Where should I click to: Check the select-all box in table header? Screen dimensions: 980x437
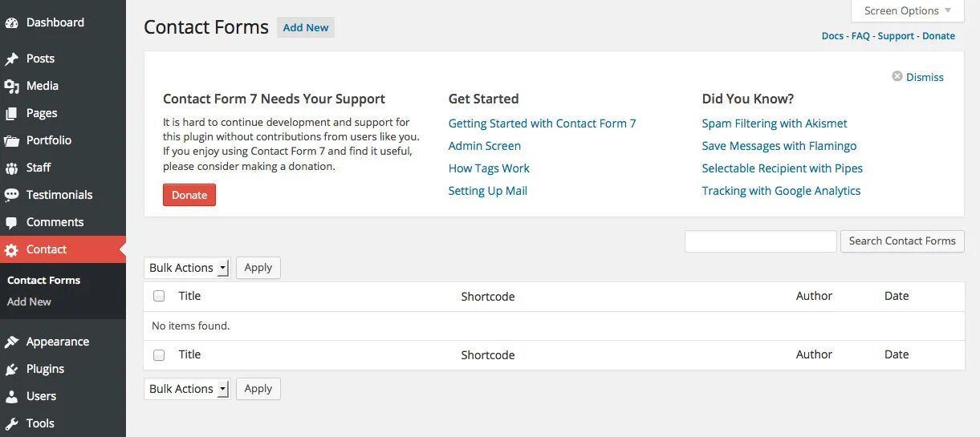pos(159,296)
